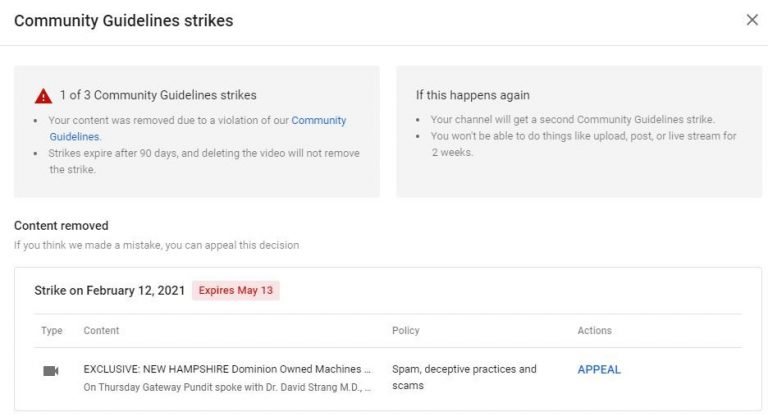Image resolution: width=768 pixels, height=417 pixels.
Task: Click the dialog title 'Community Guidelines strikes'
Action: 123,21
